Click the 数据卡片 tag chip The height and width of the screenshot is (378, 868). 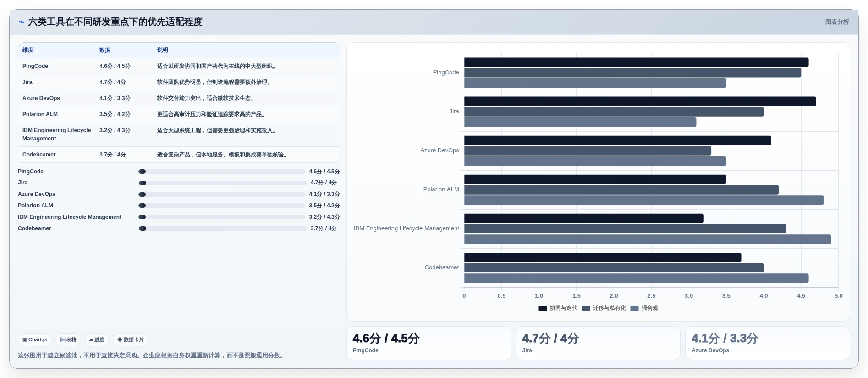coord(131,340)
